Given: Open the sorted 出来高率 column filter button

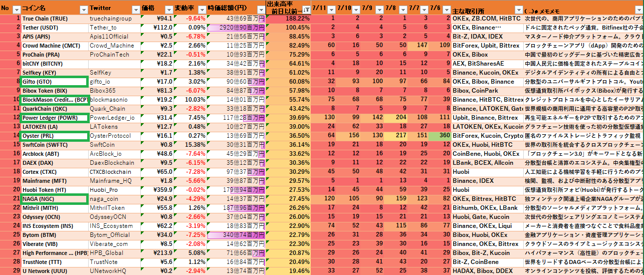Looking at the screenshot, I should [x=306, y=10].
